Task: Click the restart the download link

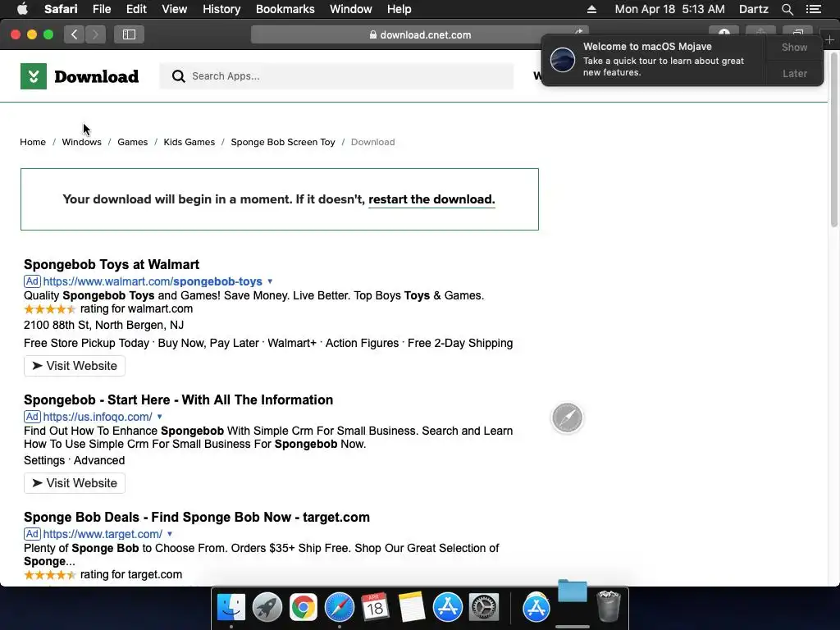Action: coord(431,199)
